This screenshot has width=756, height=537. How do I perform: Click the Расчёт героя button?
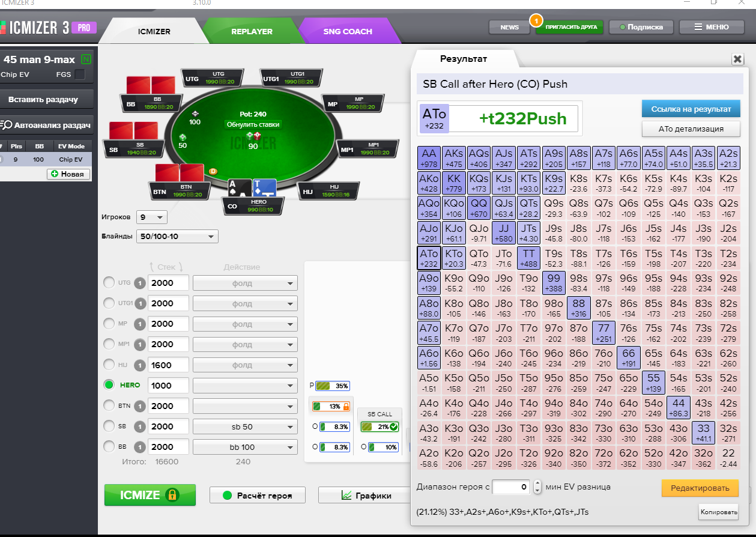click(x=257, y=496)
